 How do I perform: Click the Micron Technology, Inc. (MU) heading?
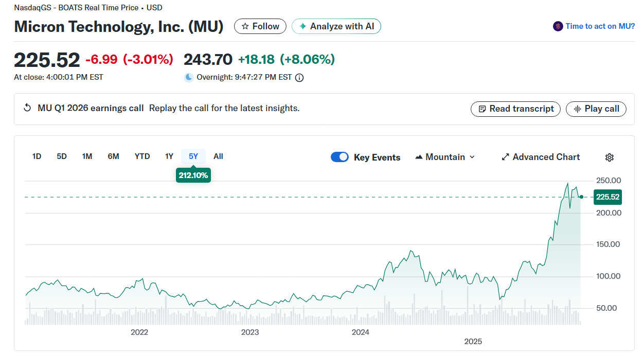click(119, 27)
